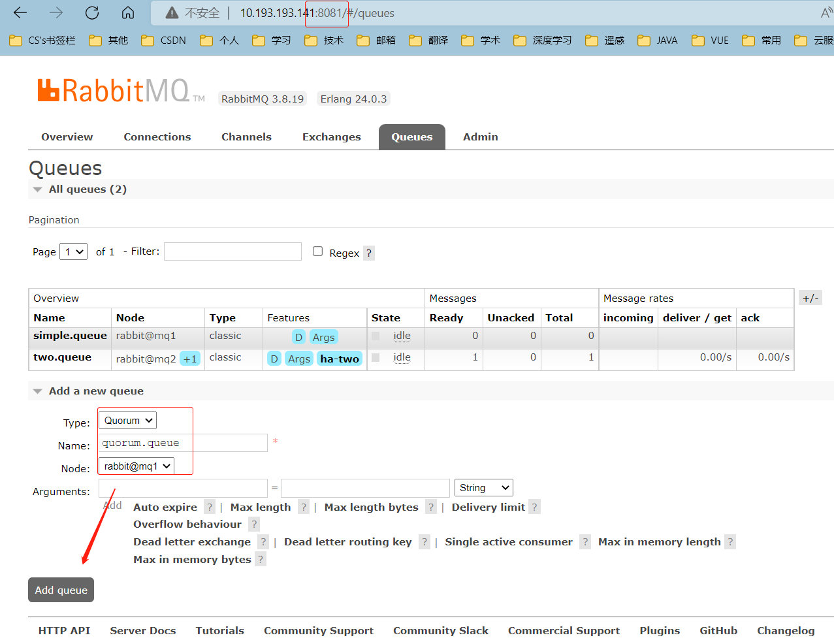Open the 翻译 bookmark folder
Image resolution: width=834 pixels, height=644 pixels.
tap(428, 40)
